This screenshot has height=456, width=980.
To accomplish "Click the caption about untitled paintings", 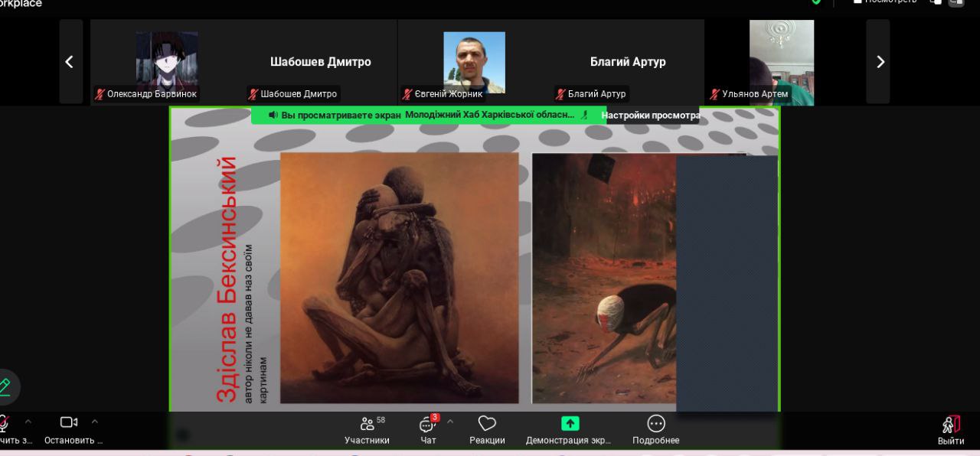I will [256, 324].
